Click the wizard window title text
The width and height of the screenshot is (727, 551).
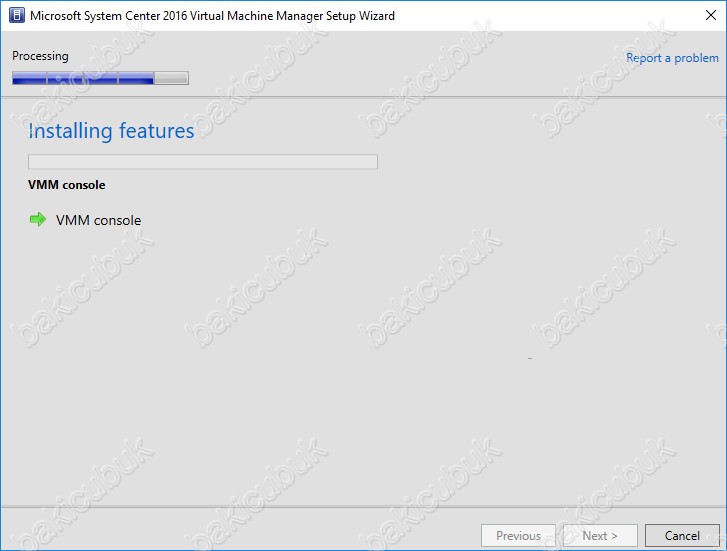212,16
